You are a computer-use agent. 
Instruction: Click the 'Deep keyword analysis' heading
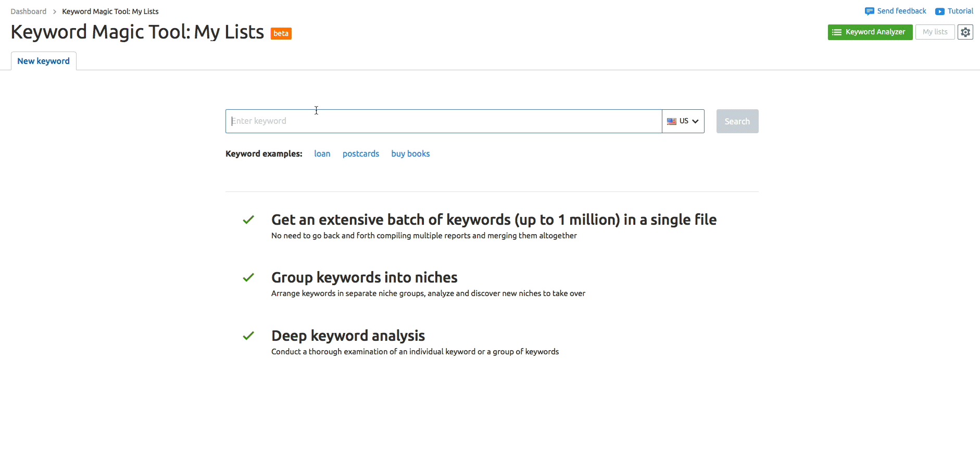[348, 336]
